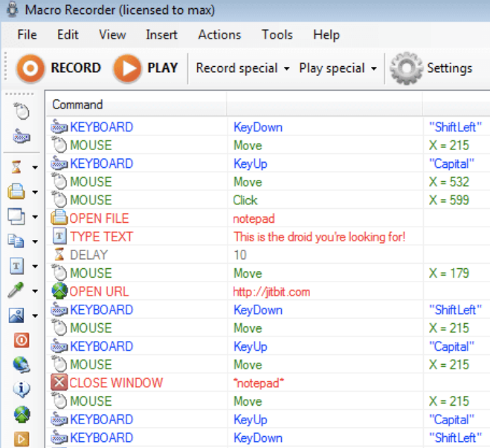The image size is (490, 448).
Task: Click the hourglass icon of DELAY row
Action: tap(59, 254)
